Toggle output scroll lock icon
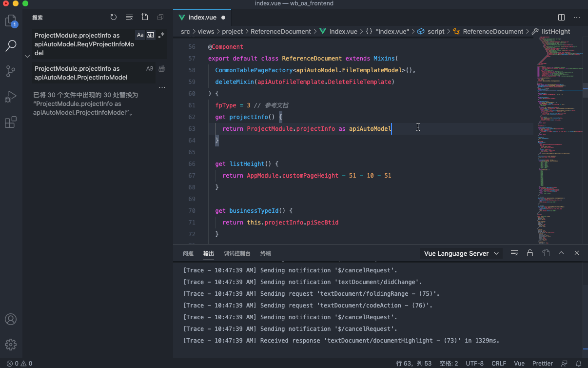The height and width of the screenshot is (368, 588). pyautogui.click(x=529, y=253)
